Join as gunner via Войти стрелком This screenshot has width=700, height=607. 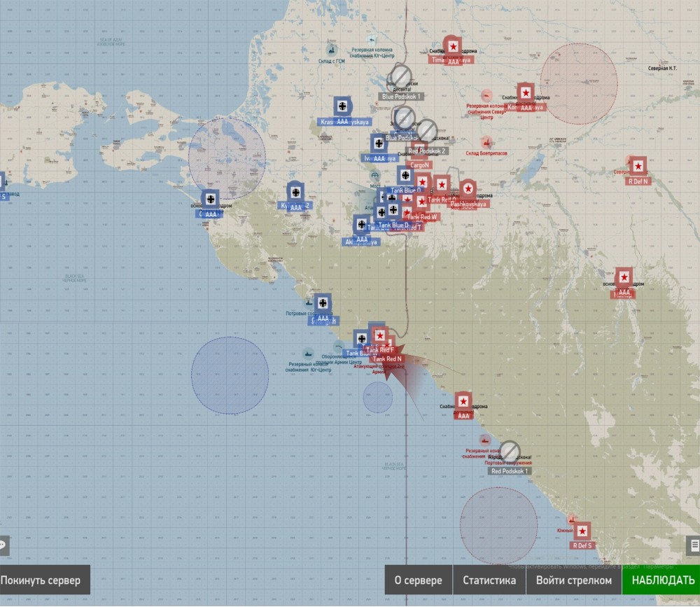(x=574, y=580)
